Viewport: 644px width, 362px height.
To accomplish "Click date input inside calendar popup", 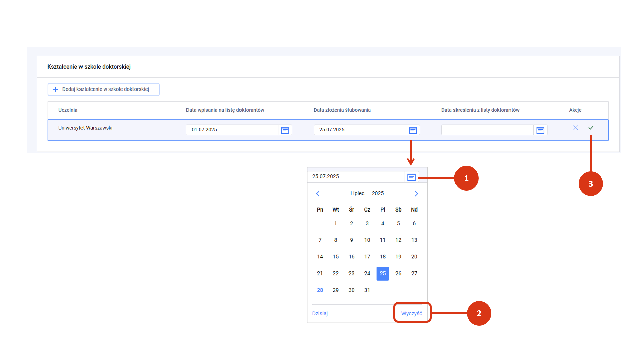I will (356, 177).
